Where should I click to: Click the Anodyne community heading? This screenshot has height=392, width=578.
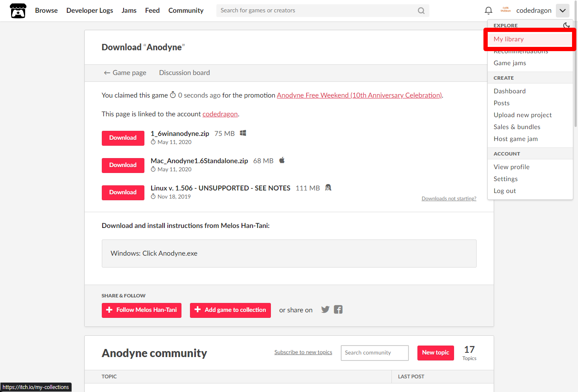(x=154, y=353)
